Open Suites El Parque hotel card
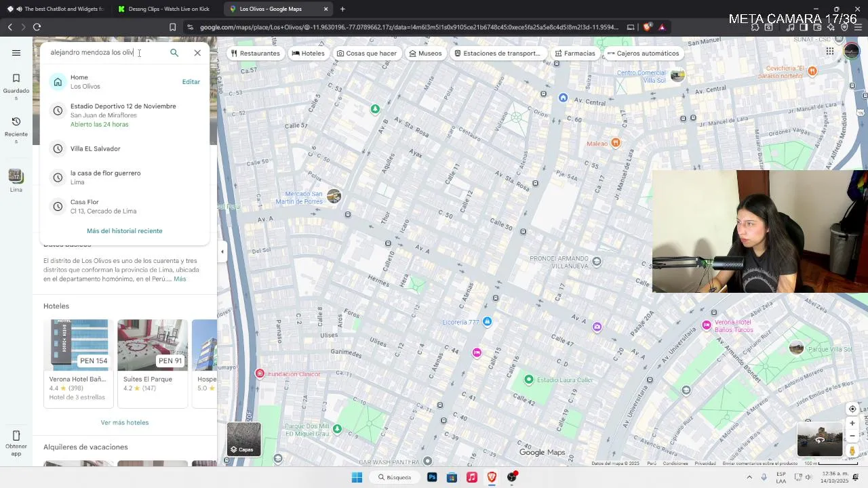Image resolution: width=868 pixels, height=488 pixels. (153, 363)
